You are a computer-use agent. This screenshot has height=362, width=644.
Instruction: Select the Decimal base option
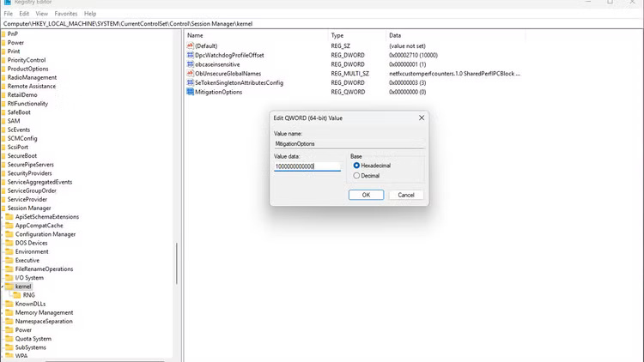356,176
